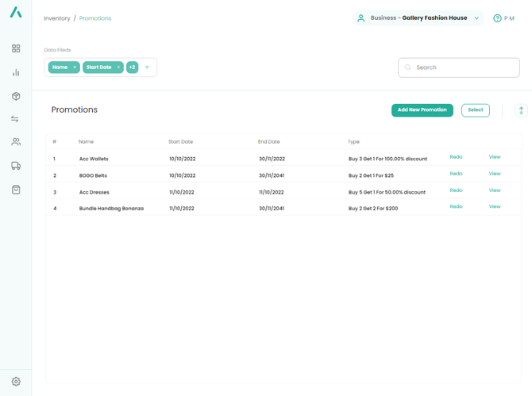
Task: Remove the Start Date data field chip
Action: pyautogui.click(x=118, y=67)
